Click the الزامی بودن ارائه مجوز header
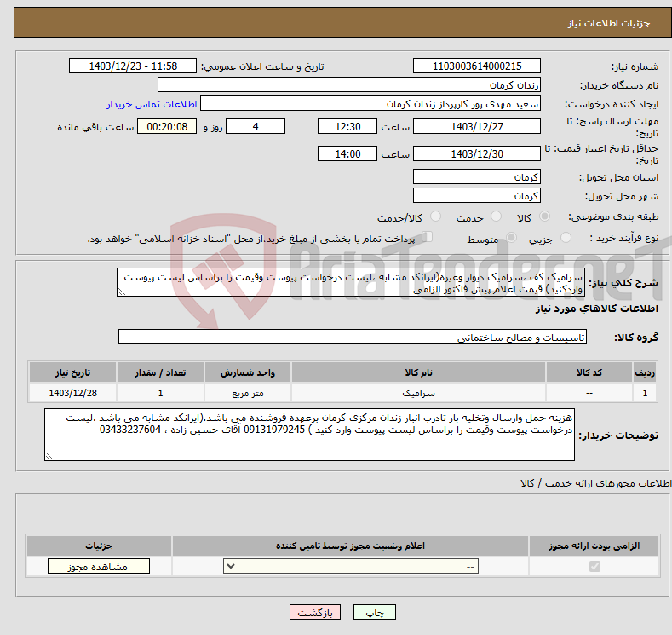 pos(594,546)
